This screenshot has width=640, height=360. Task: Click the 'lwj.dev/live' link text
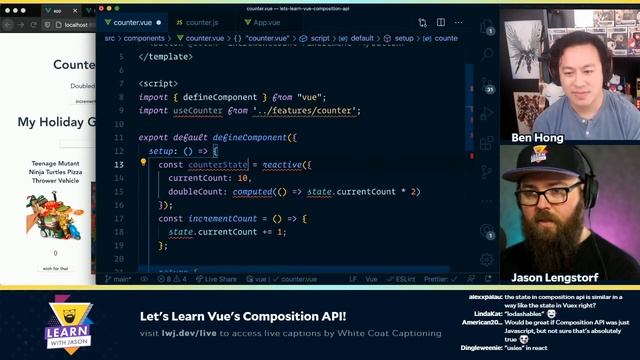click(189, 333)
